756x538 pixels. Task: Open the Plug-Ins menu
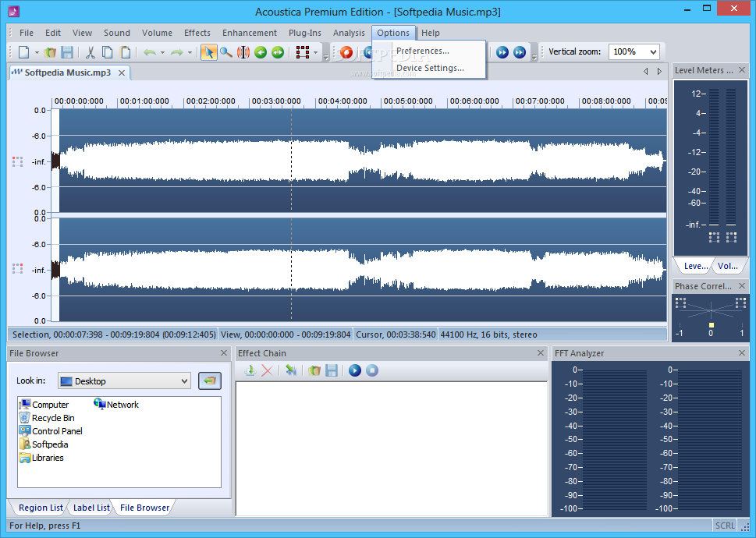click(305, 33)
